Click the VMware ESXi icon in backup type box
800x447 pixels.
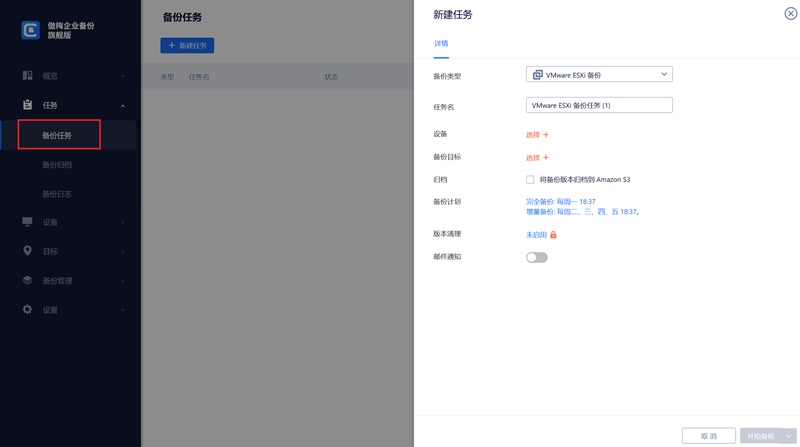pyautogui.click(x=537, y=74)
